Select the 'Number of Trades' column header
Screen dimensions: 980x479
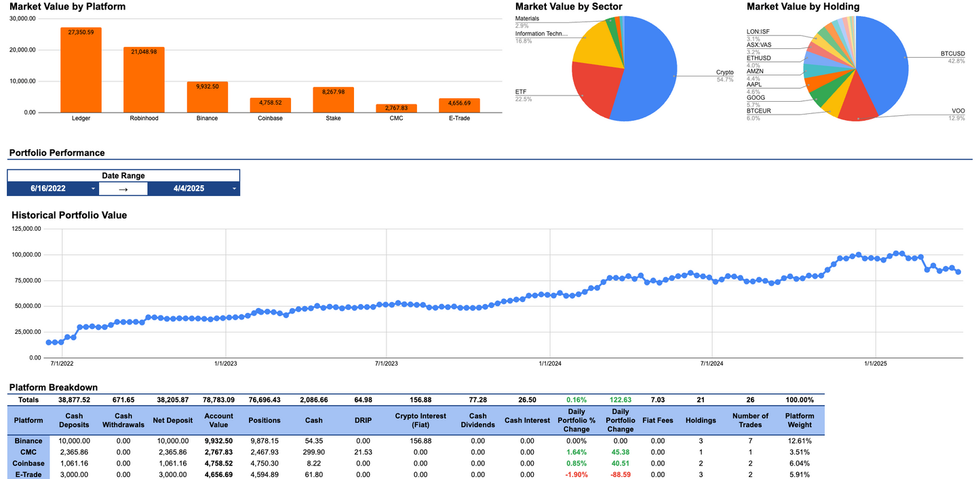(750, 421)
